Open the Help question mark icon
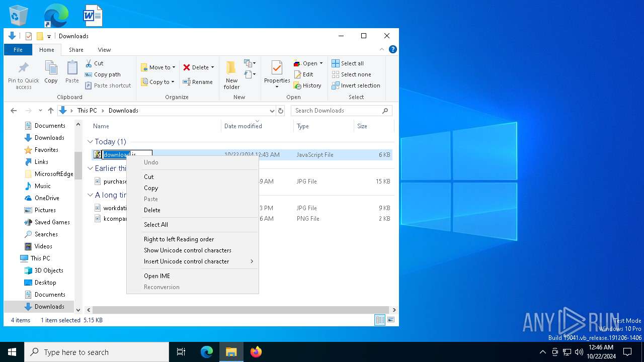The width and height of the screenshot is (644, 362). click(x=393, y=49)
